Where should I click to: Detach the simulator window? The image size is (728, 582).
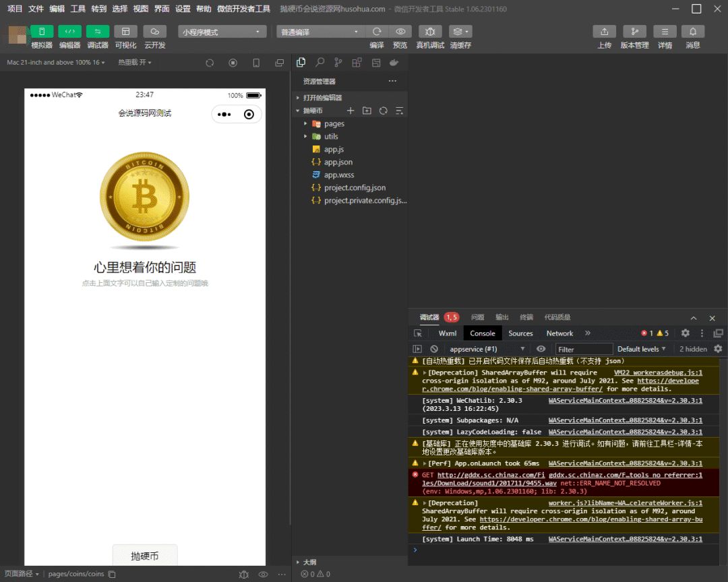pos(280,63)
